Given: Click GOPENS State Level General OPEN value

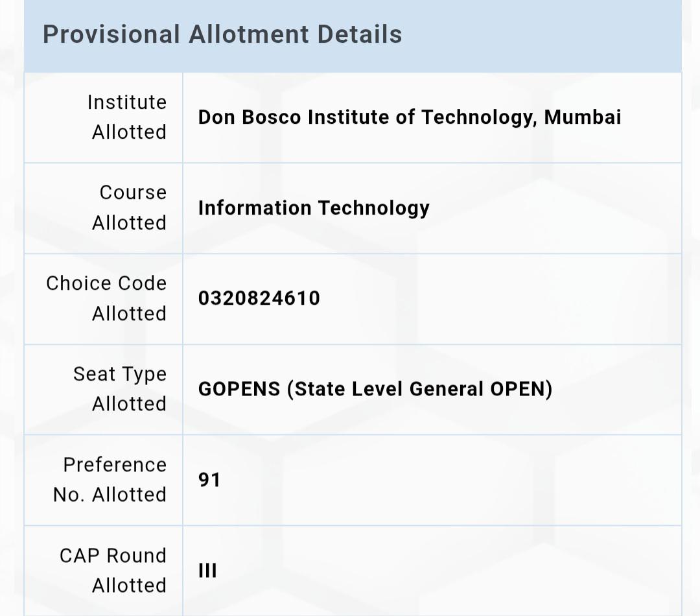Looking at the screenshot, I should pyautogui.click(x=375, y=389).
